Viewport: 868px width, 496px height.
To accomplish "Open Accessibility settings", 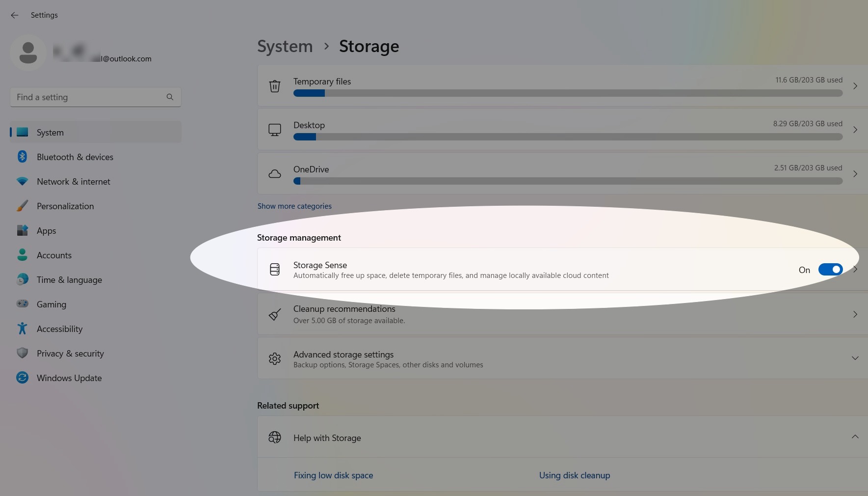I will (x=23, y=329).
